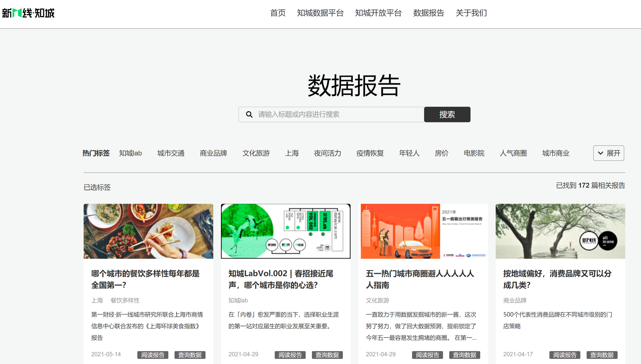The image size is (641, 364).
Task: Filter by 人气商圈 tag
Action: [513, 153]
